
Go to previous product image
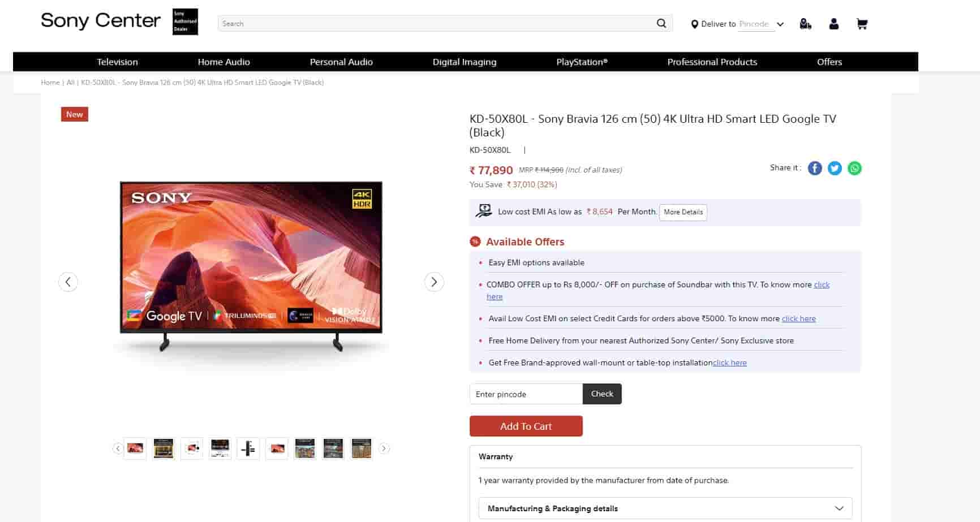[x=68, y=282]
